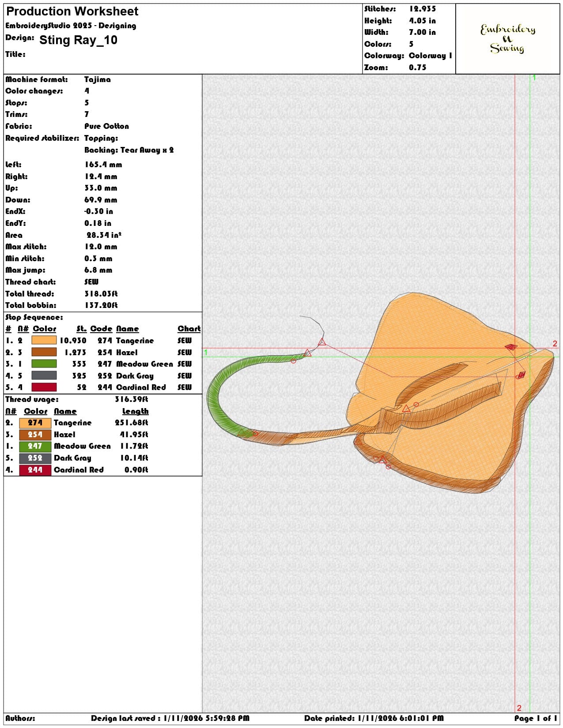Click the Total thread value '318.03ft'
Viewport: 563px width, 728px height.
pyautogui.click(x=101, y=293)
